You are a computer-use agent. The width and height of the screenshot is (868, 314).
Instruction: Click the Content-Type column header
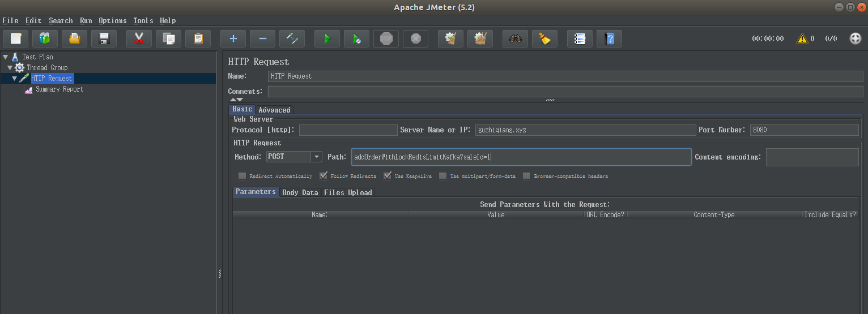[714, 214]
